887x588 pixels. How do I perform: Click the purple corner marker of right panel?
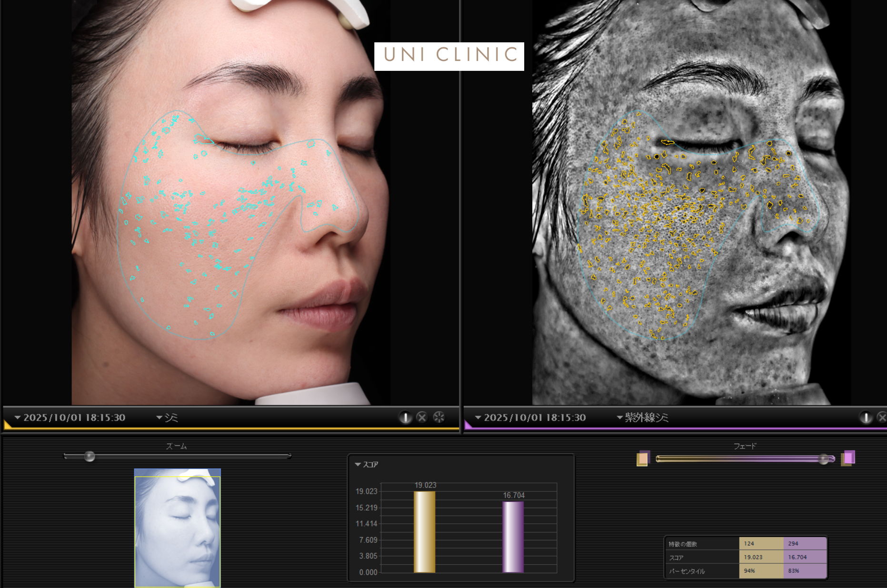click(468, 425)
